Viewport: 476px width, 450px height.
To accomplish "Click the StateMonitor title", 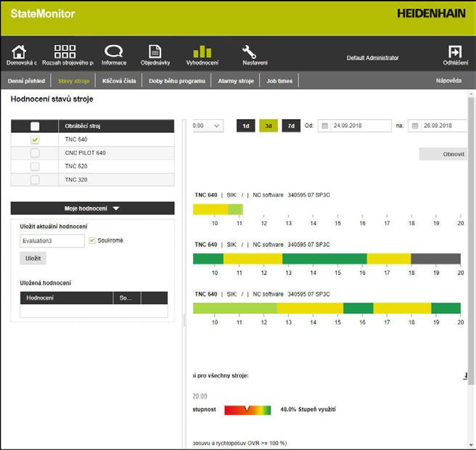I will click(x=43, y=14).
